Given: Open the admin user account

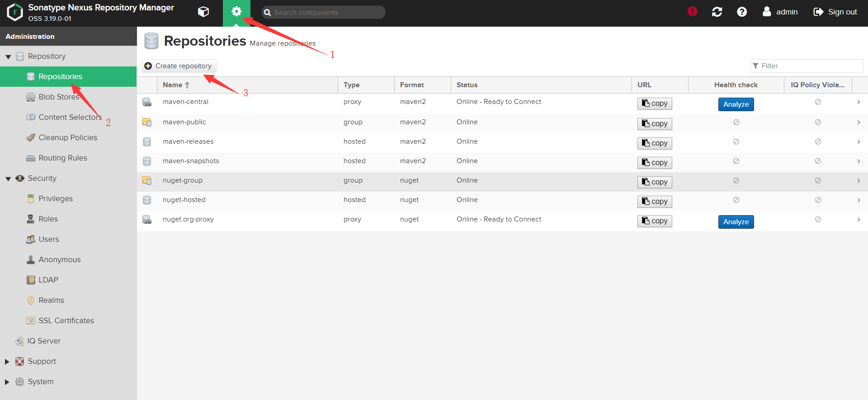Looking at the screenshot, I should 780,12.
